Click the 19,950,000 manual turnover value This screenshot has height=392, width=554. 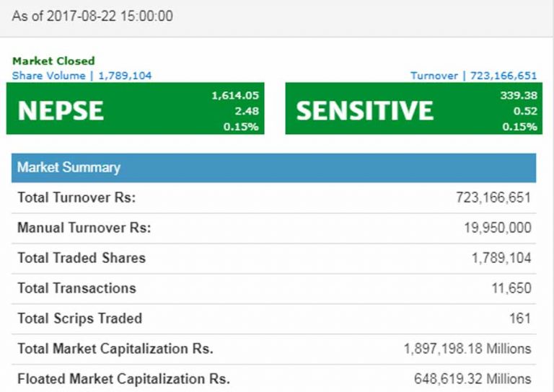click(498, 228)
